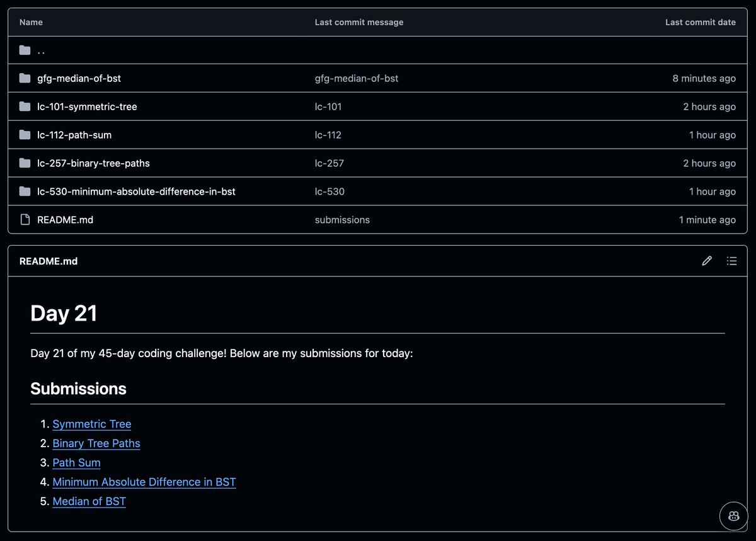Follow the Symmetric Tree link in README
The height and width of the screenshot is (541, 756).
point(92,424)
